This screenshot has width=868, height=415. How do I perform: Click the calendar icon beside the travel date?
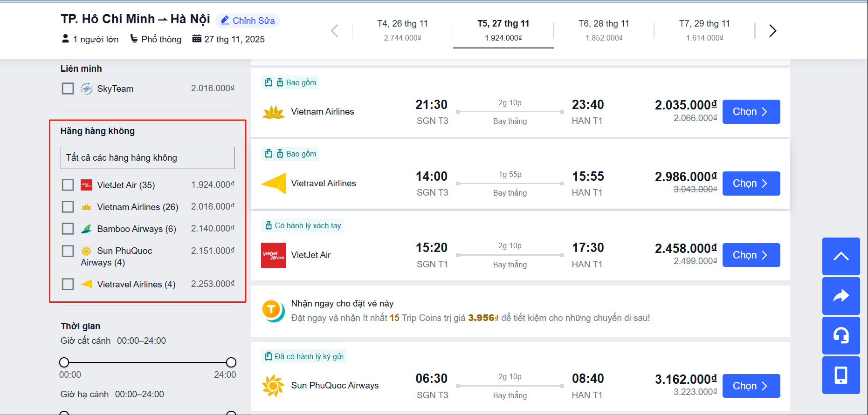[x=197, y=39]
